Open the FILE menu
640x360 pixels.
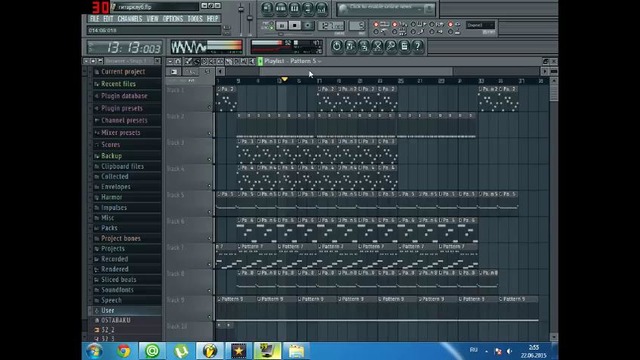(94, 19)
